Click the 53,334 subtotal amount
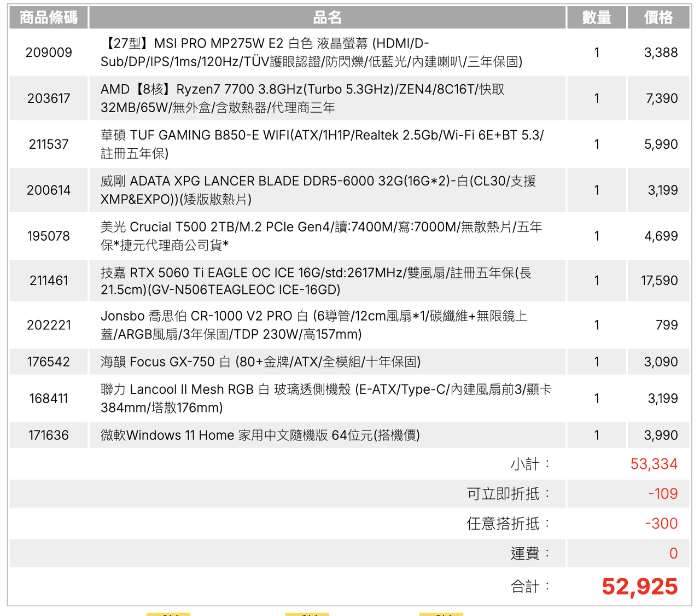700x616 pixels. (x=654, y=464)
